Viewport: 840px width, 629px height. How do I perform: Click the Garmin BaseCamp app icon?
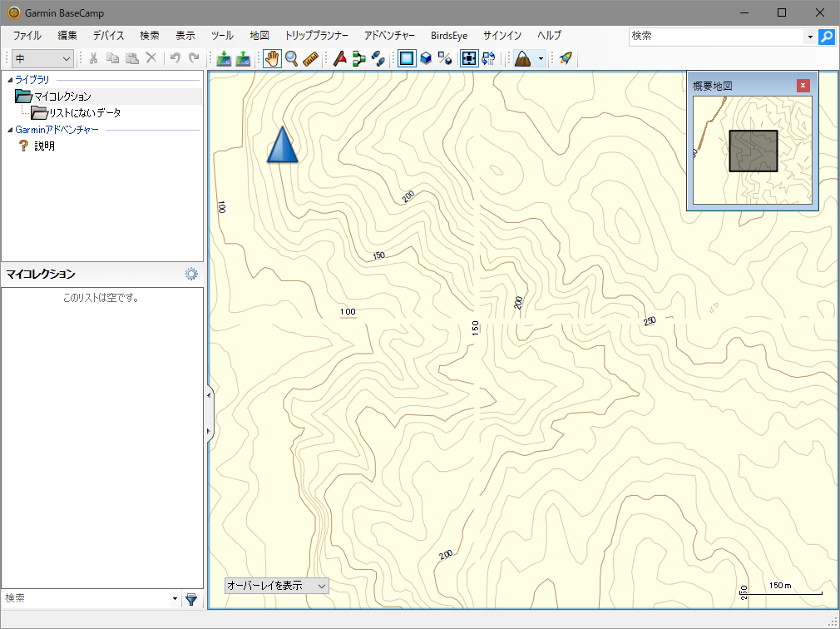pos(14,12)
